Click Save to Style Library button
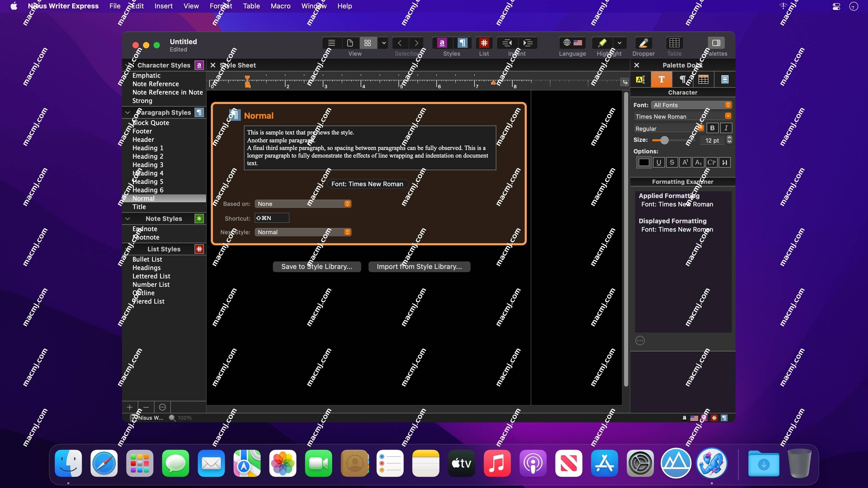868x488 pixels. 316,266
